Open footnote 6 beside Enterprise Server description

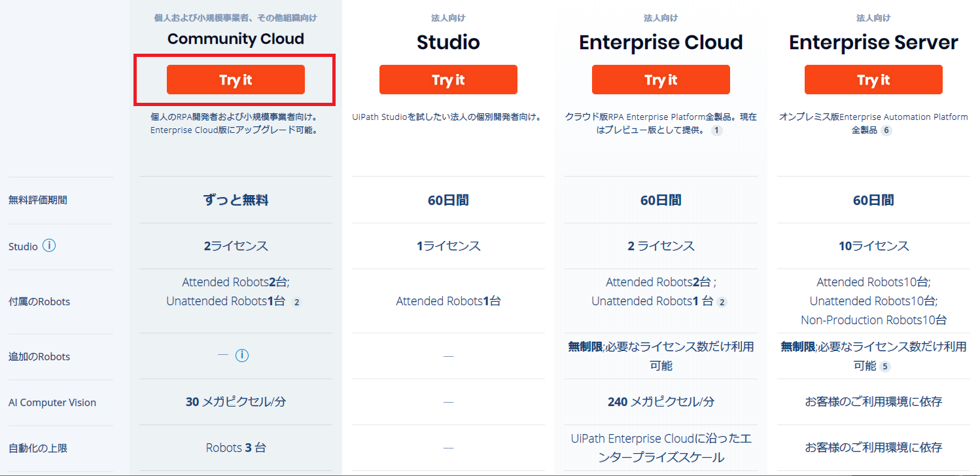(x=886, y=130)
